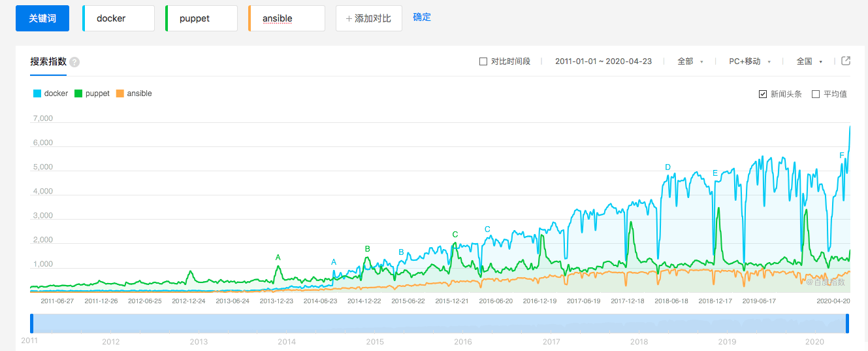
Task: Expand the 全国 region dropdown
Action: 809,61
